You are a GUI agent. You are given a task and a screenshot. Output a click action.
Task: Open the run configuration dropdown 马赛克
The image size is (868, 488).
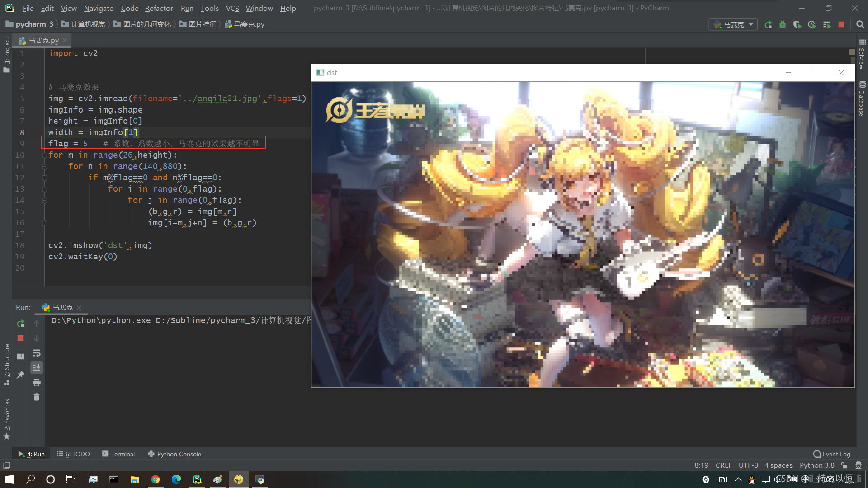coord(733,25)
